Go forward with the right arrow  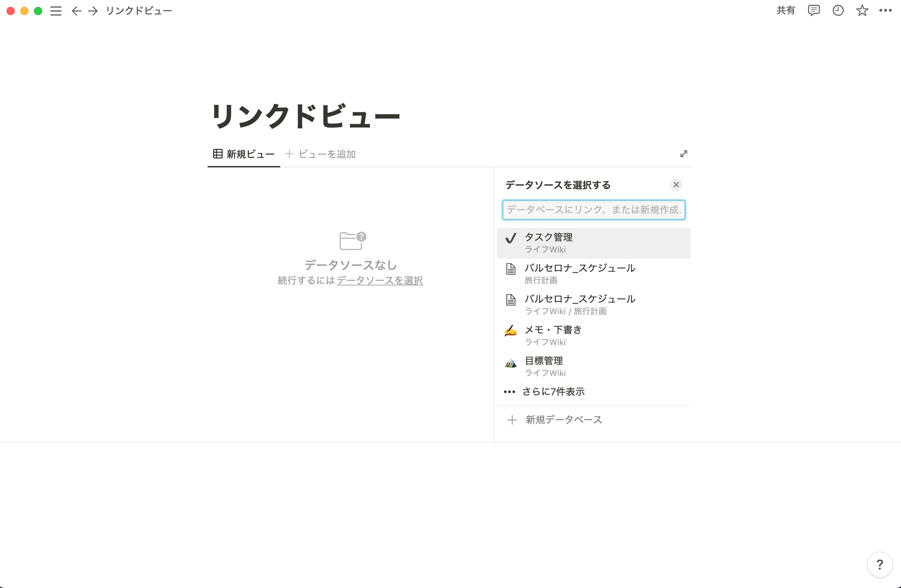pos(93,11)
